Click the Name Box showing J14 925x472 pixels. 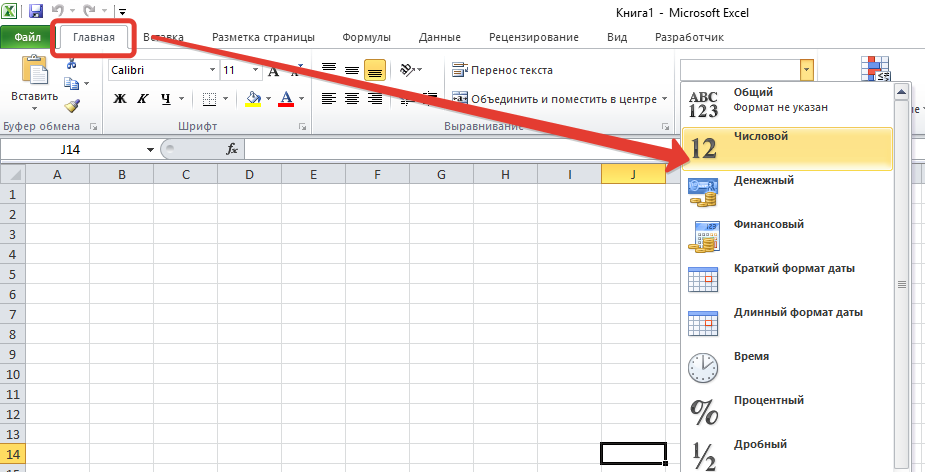coord(71,149)
